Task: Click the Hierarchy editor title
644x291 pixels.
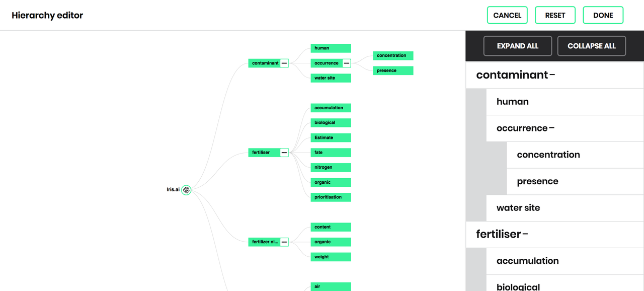Action: click(x=47, y=15)
